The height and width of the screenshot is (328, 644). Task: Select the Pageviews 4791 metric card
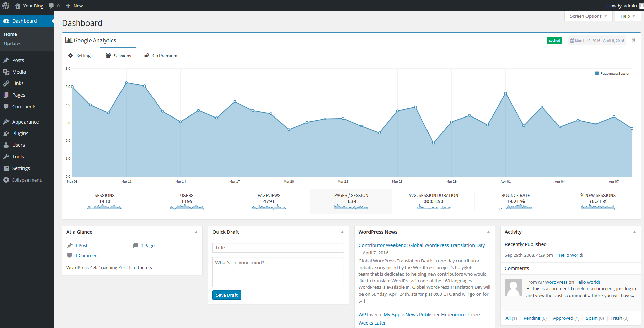coord(269,201)
